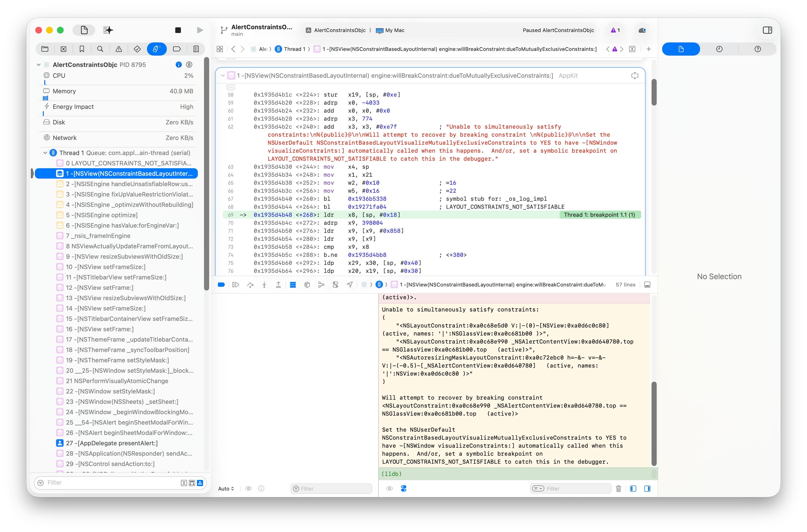
Task: Open the Report navigator
Action: point(196,49)
